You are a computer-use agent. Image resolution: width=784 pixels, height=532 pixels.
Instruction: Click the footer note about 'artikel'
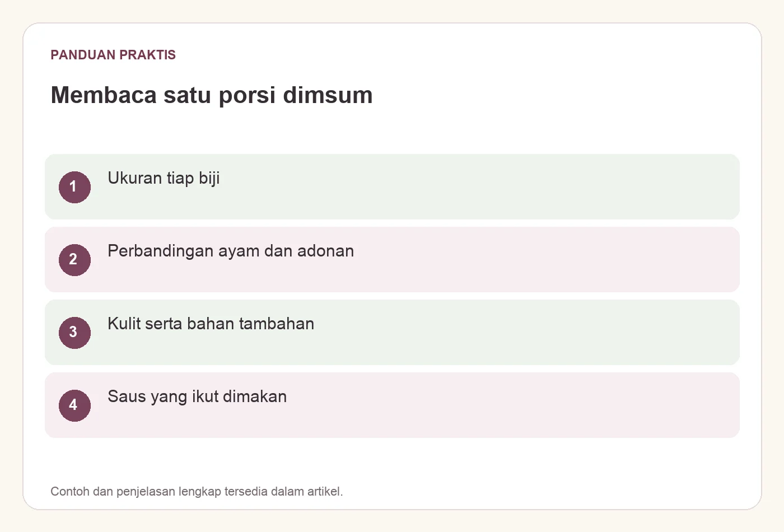point(197,492)
